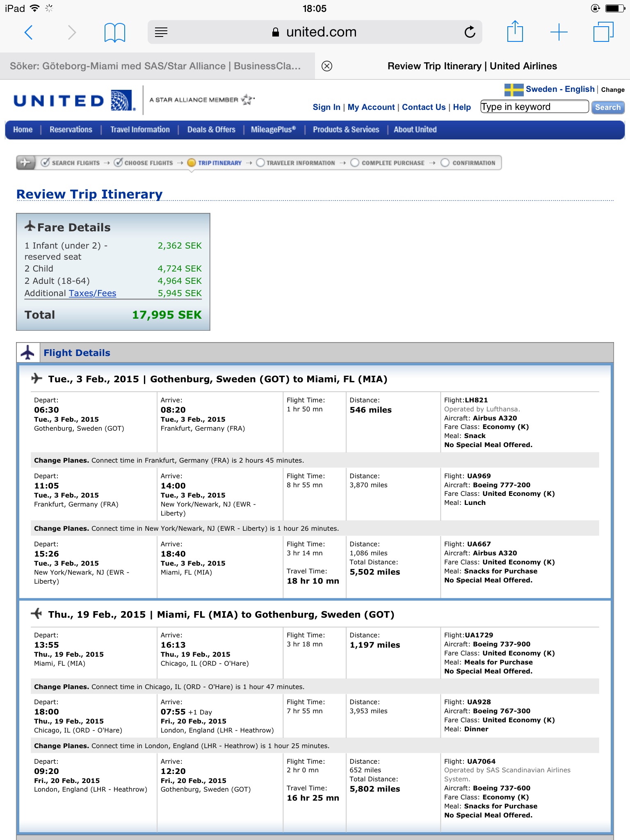This screenshot has height=840, width=630.
Task: Select the Search Flights step checkmark
Action: (x=46, y=163)
